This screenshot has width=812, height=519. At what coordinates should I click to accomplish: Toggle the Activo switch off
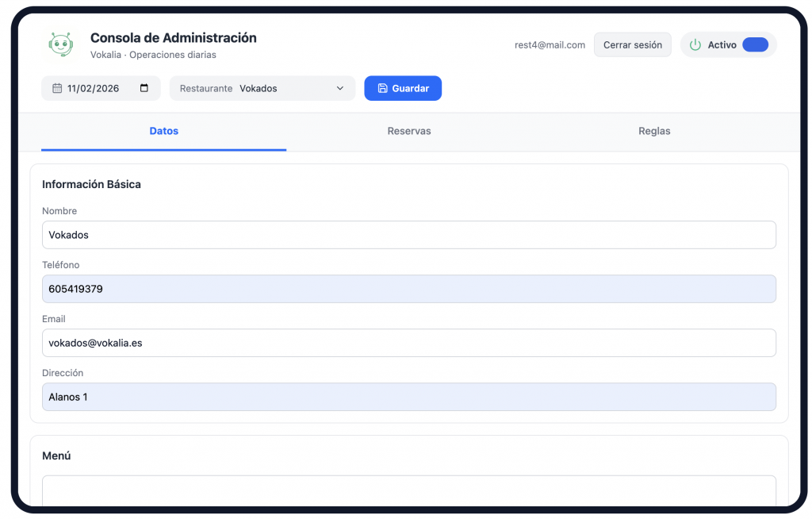coord(755,45)
